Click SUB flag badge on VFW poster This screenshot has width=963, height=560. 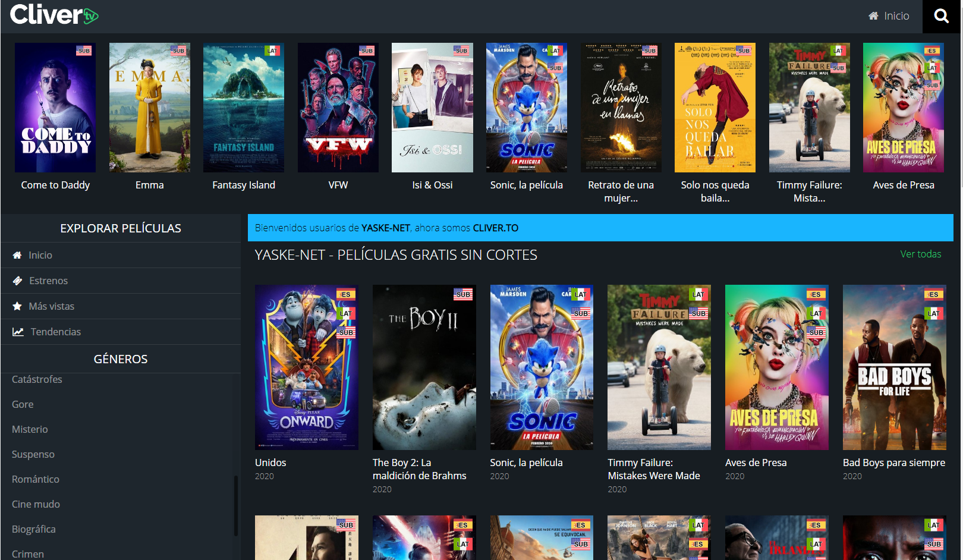[366, 51]
